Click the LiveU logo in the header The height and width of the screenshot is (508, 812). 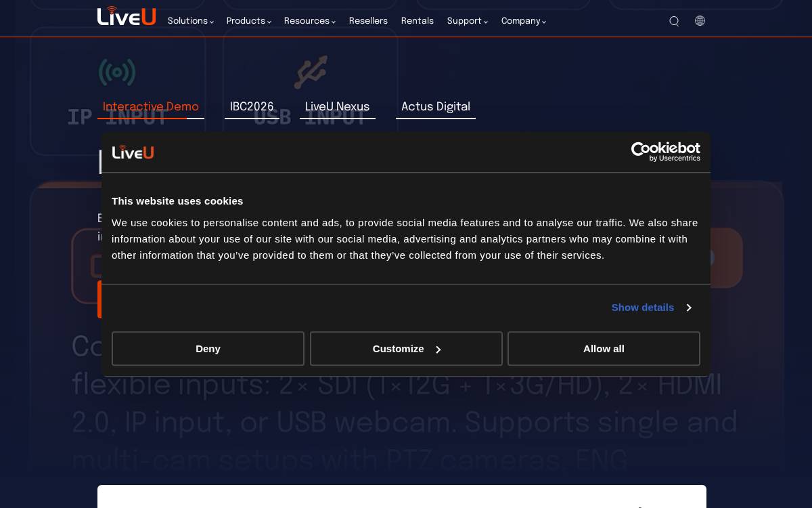tap(127, 16)
